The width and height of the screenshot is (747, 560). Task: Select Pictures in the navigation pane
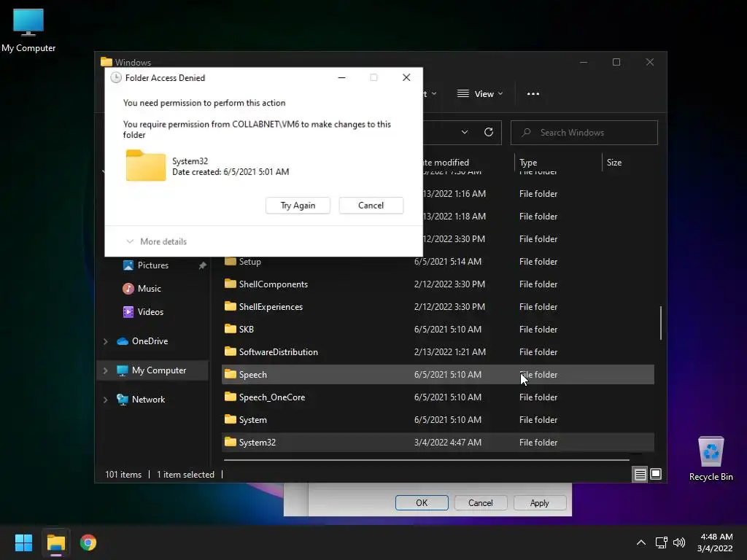coord(153,265)
